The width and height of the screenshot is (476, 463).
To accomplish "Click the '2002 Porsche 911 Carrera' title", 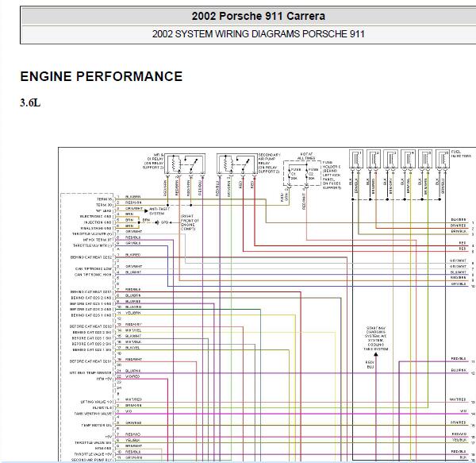I will pos(258,16).
